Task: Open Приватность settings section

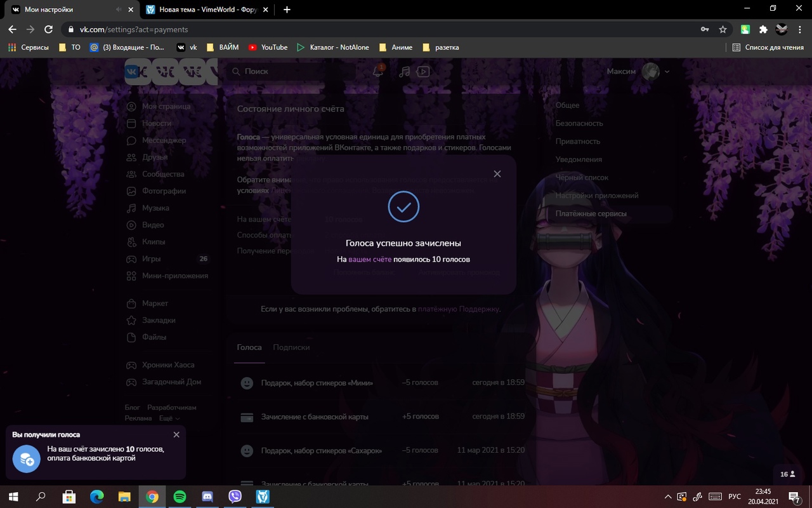Action: pyautogui.click(x=578, y=142)
